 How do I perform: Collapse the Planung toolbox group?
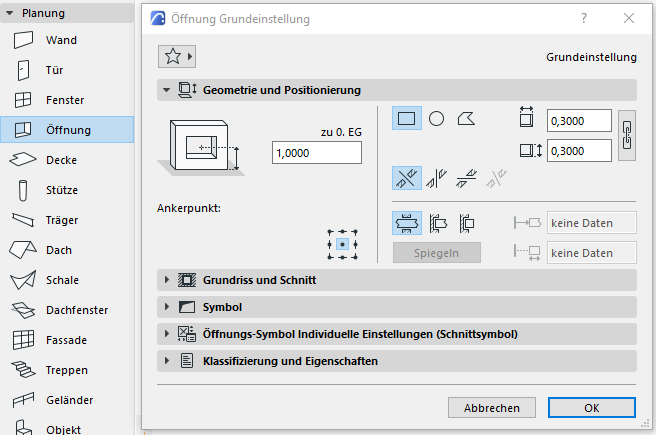tap(10, 13)
